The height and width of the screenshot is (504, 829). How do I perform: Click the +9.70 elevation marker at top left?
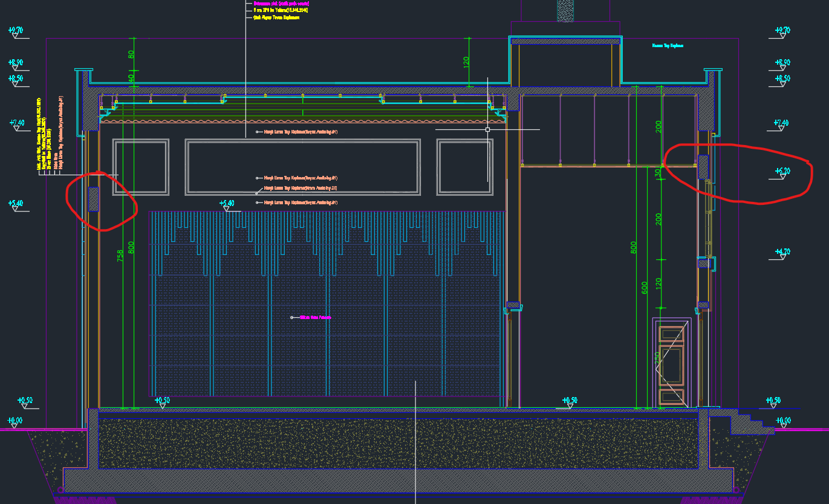(16, 30)
